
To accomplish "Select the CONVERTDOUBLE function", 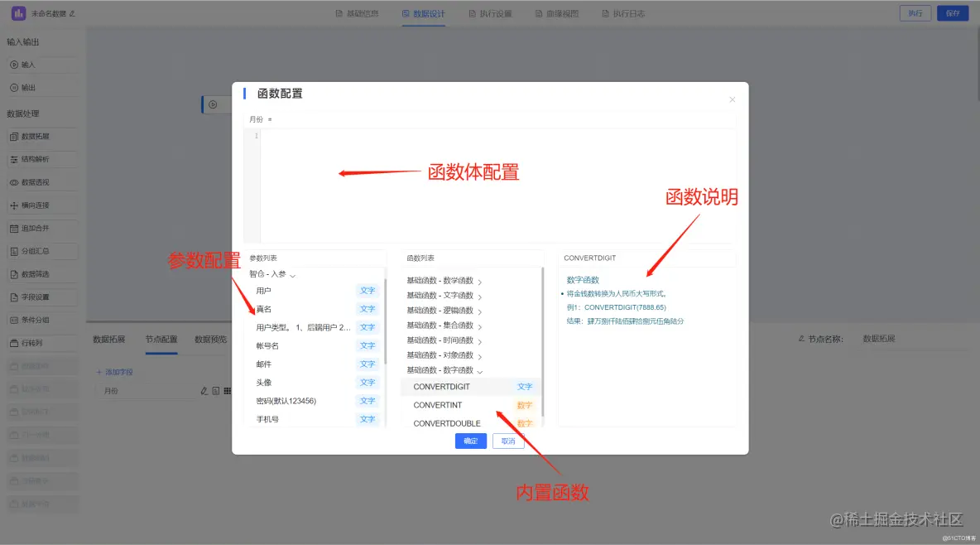I will pyautogui.click(x=471, y=423).
